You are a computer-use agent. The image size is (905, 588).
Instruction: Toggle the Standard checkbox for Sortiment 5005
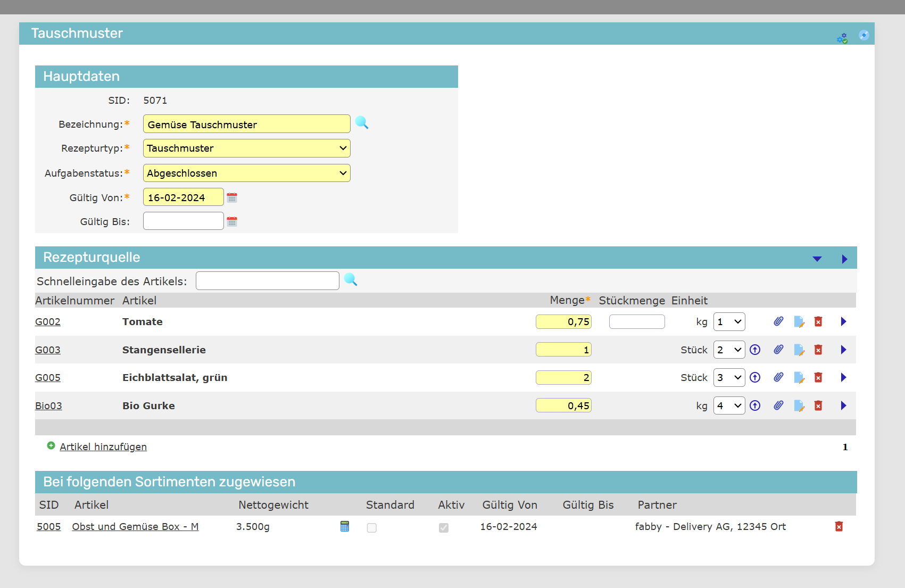pyautogui.click(x=372, y=527)
